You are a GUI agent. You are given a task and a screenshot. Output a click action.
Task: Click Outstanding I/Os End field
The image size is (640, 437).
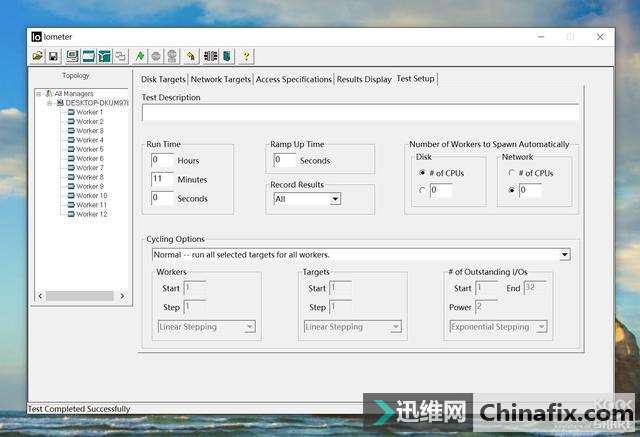tap(535, 288)
